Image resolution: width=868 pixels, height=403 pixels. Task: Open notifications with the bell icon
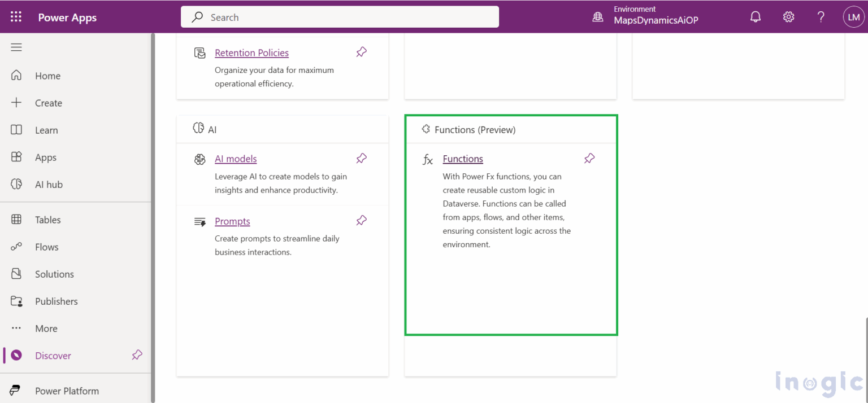pyautogui.click(x=756, y=16)
